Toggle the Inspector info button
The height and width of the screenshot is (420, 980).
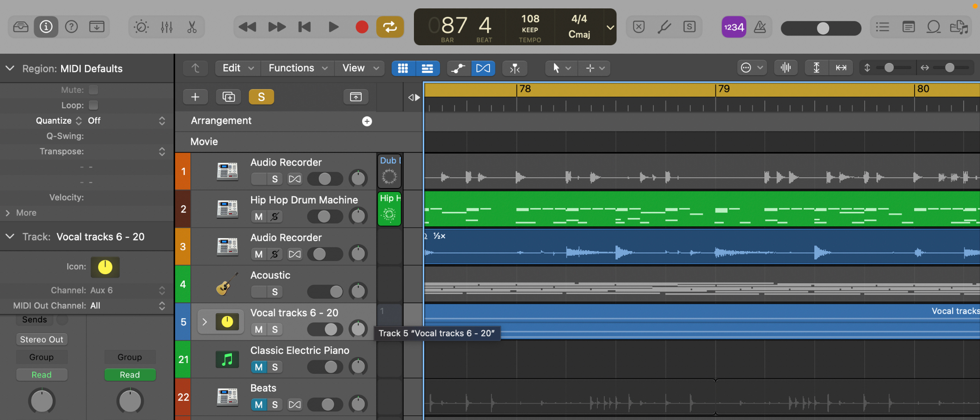click(46, 27)
